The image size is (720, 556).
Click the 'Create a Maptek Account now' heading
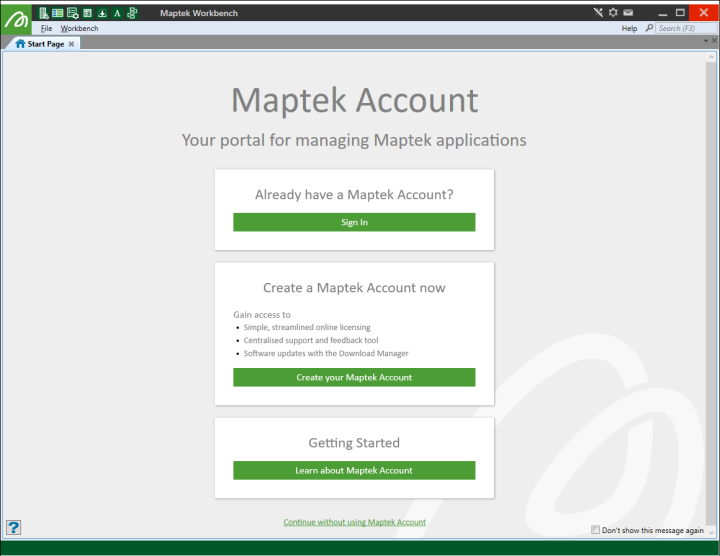pyautogui.click(x=354, y=288)
